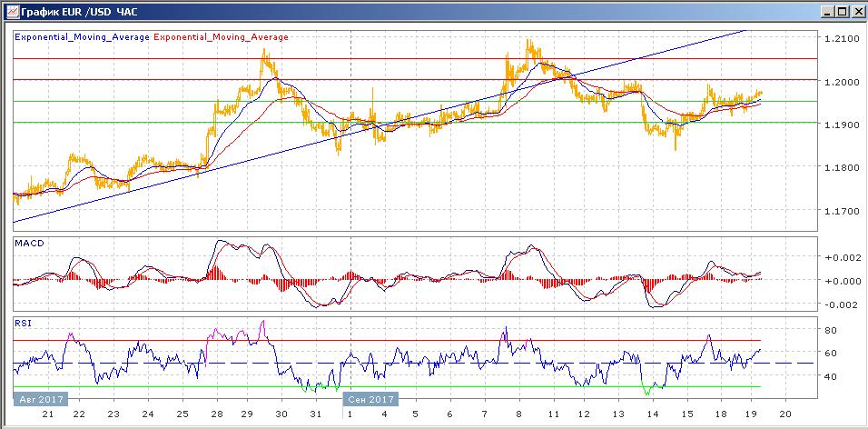
Task: Click the chart window icon in title bar
Action: tap(9, 12)
